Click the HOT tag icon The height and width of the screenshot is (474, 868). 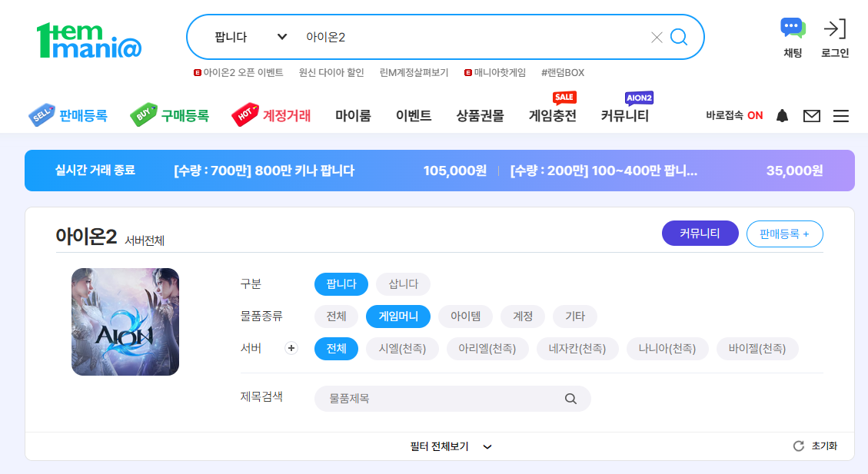pyautogui.click(x=245, y=114)
